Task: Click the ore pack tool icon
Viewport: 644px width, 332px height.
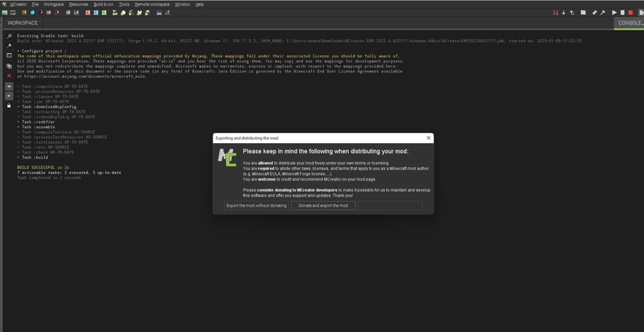Action: [x=115, y=12]
